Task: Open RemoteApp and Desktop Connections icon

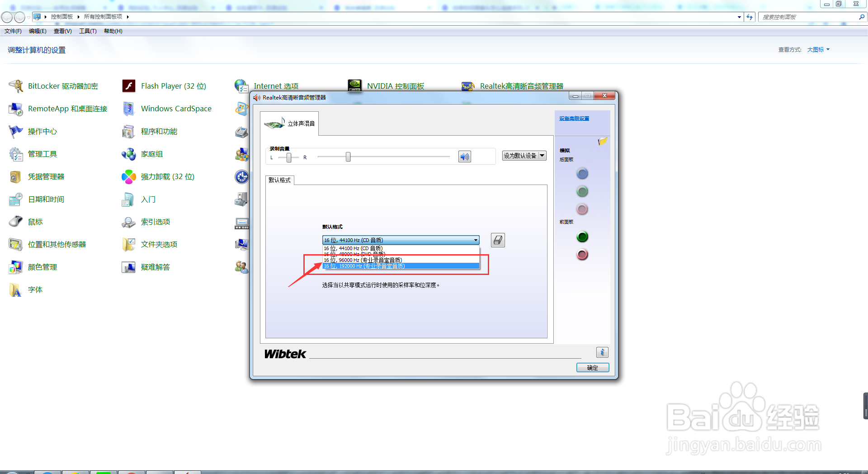Action: coord(16,109)
